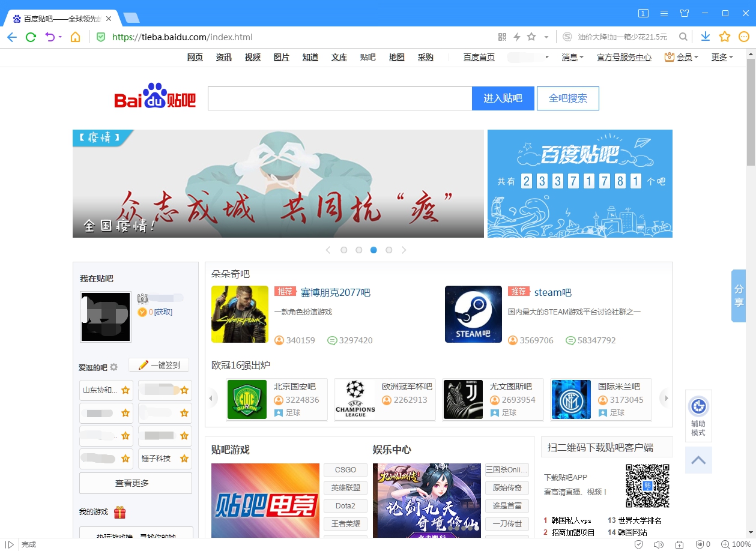Screen dimensions: 756x551
Task: Go to previous banner slide arrow
Action: coord(328,250)
